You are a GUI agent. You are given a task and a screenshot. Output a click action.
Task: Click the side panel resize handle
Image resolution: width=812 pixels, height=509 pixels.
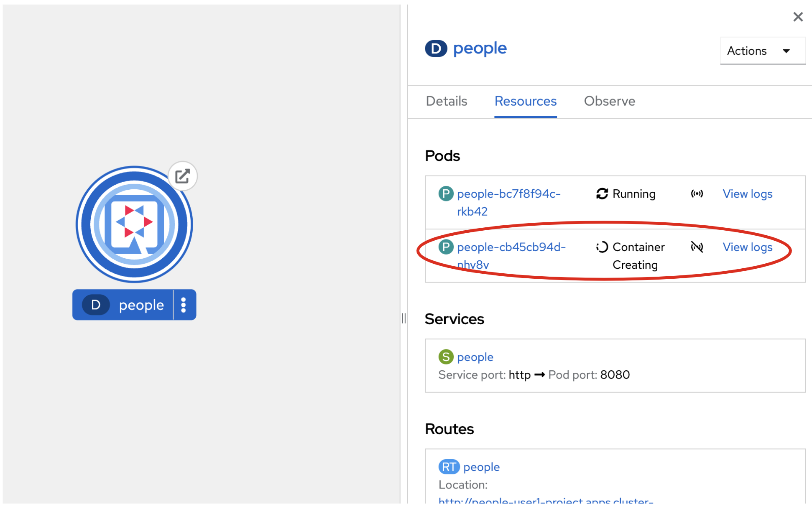pyautogui.click(x=403, y=318)
